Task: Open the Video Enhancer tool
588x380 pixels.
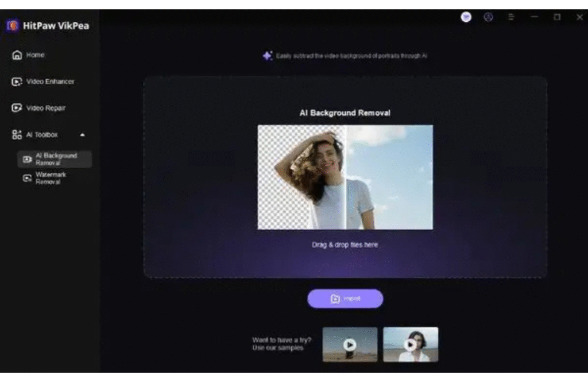Action: 49,82
